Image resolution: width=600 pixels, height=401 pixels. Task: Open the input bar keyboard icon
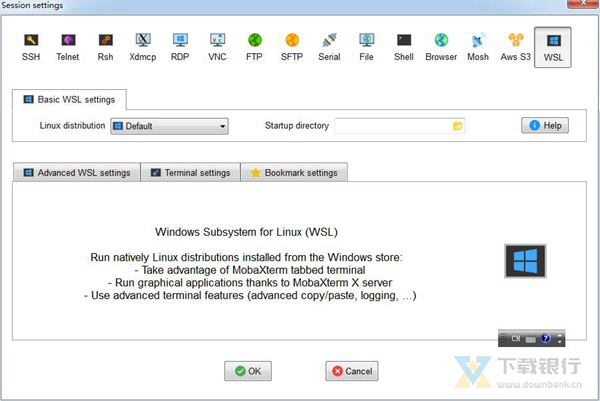click(531, 339)
